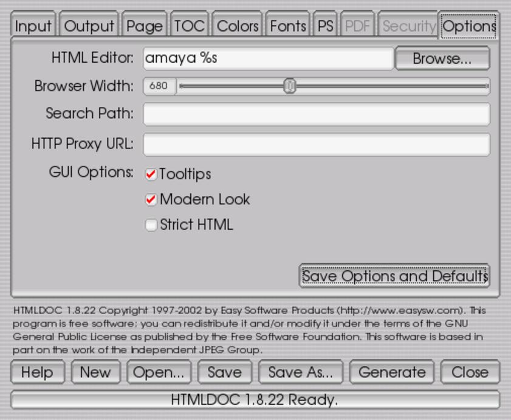The width and height of the screenshot is (511, 420).
Task: Click inside the HTML Editor text field
Action: coord(268,59)
